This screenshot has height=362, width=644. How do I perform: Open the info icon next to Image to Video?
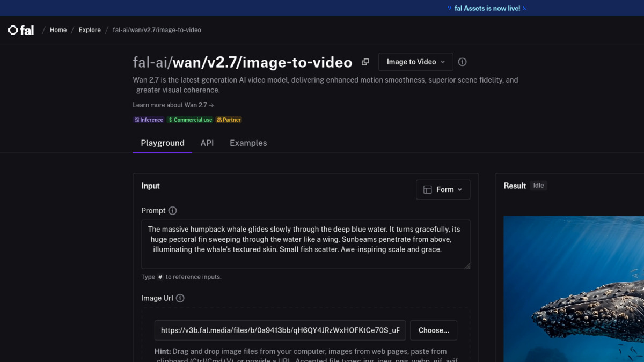tap(462, 62)
